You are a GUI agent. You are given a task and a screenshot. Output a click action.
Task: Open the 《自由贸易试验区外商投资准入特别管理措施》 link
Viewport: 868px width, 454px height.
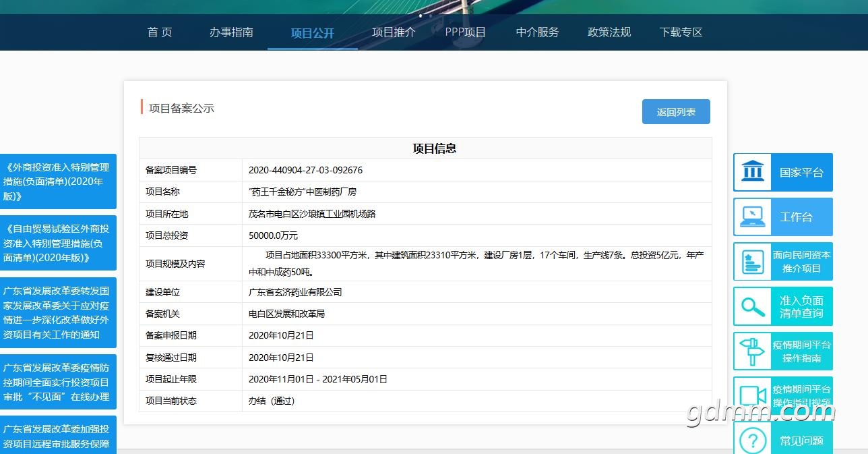(x=57, y=243)
